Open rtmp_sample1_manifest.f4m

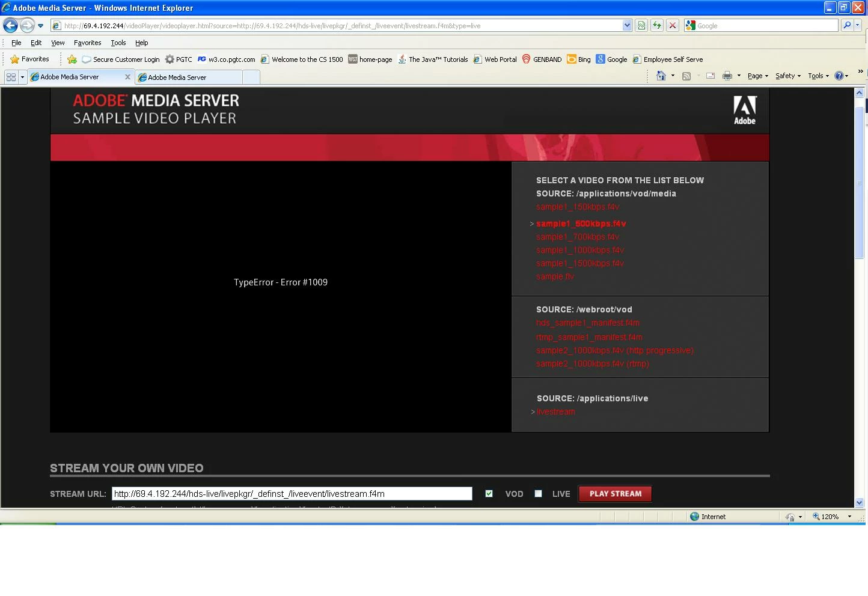tap(589, 337)
